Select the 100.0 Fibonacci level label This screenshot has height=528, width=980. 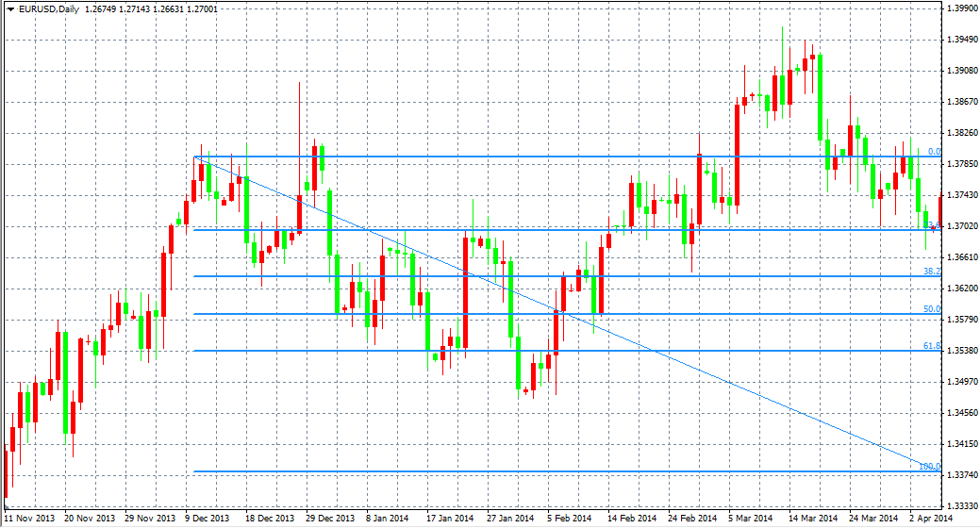930,466
